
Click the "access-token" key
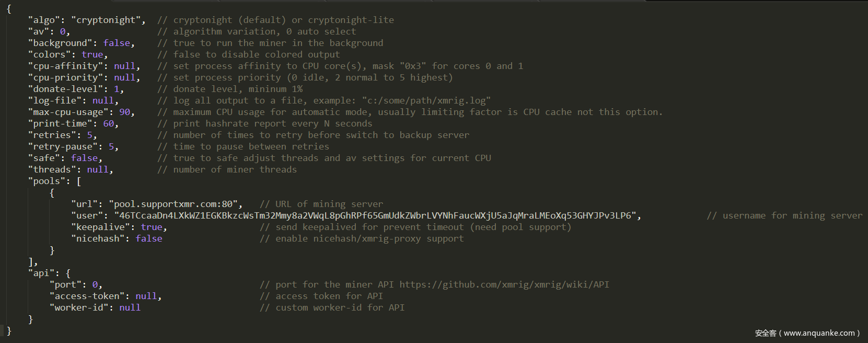(87, 296)
